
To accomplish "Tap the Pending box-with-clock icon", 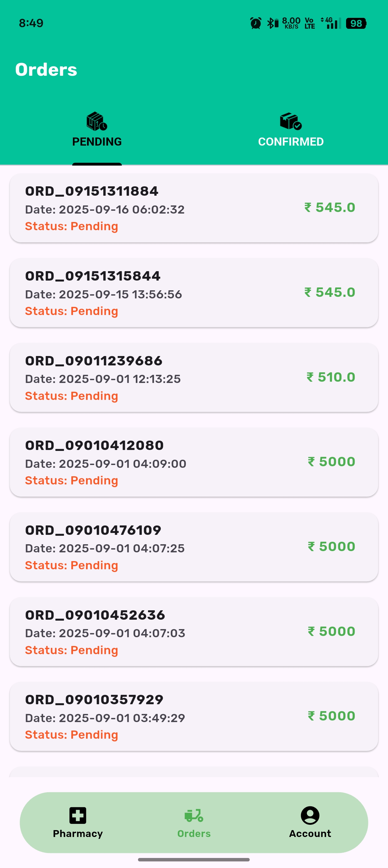I will [x=97, y=121].
